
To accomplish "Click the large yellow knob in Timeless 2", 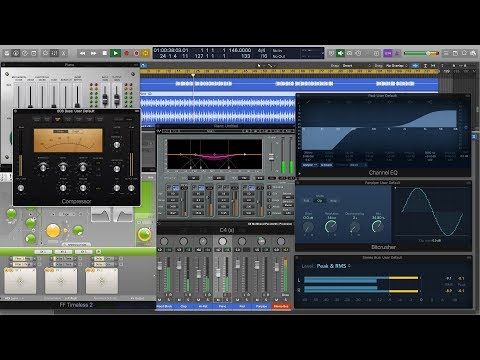I will (x=53, y=231).
